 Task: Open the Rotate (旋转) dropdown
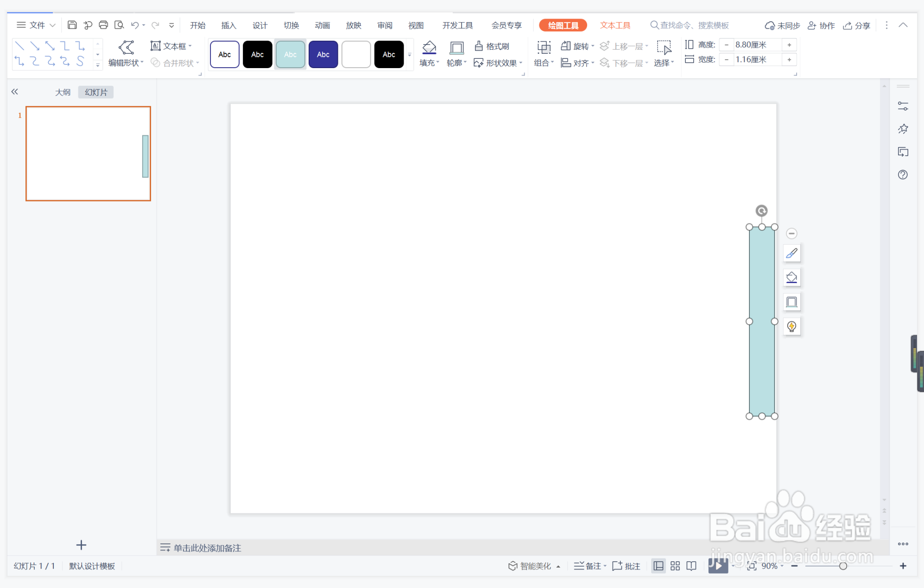coord(593,46)
